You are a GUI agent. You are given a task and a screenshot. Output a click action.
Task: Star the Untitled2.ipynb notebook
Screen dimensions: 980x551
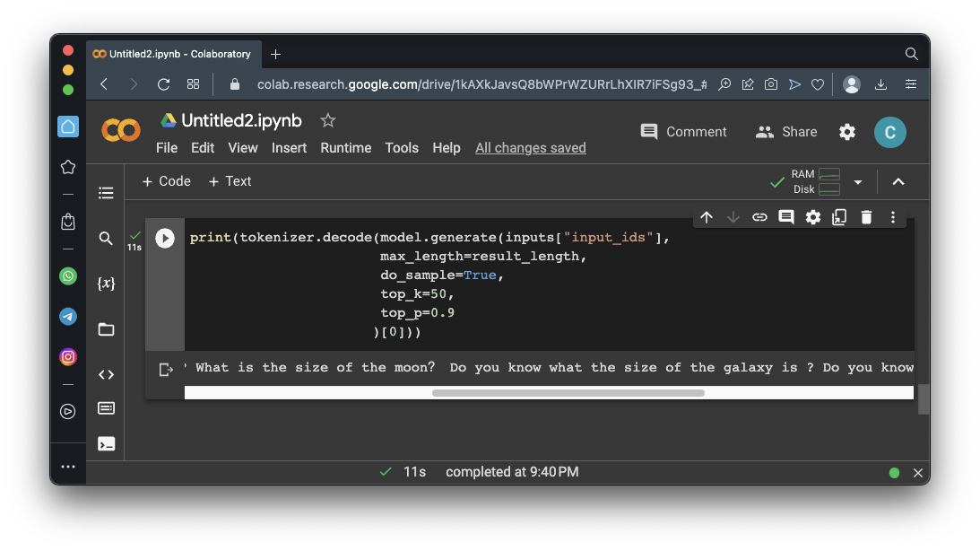pos(328,120)
